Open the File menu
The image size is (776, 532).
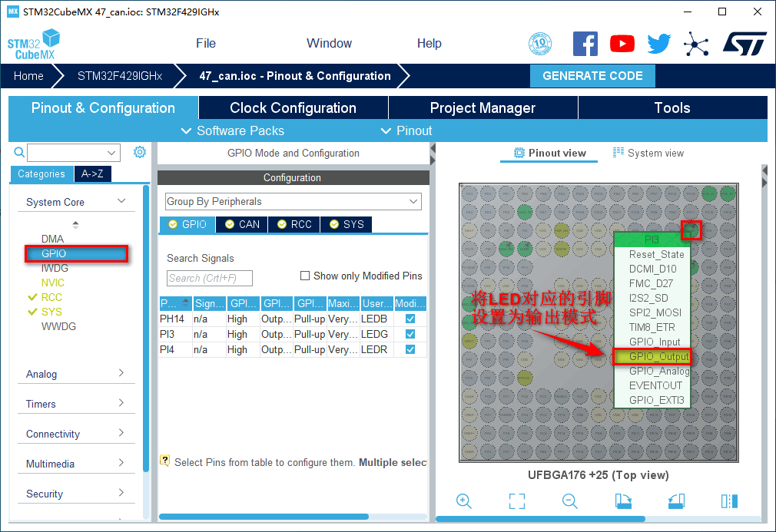(x=206, y=43)
